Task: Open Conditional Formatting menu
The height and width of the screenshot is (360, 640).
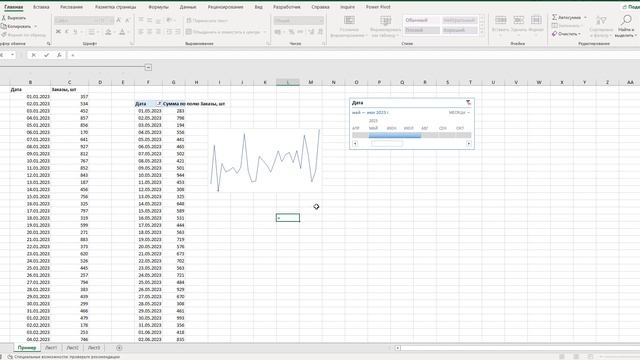Action: [x=349, y=27]
